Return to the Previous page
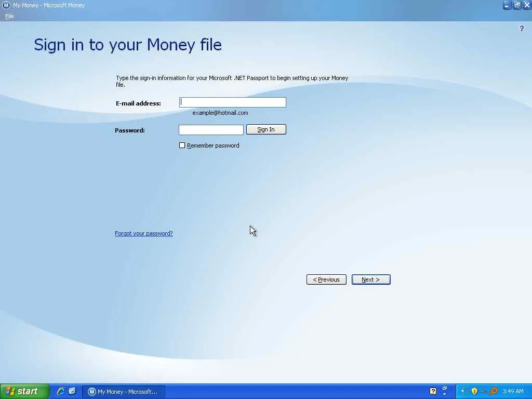This screenshot has height=399, width=532. [326, 280]
